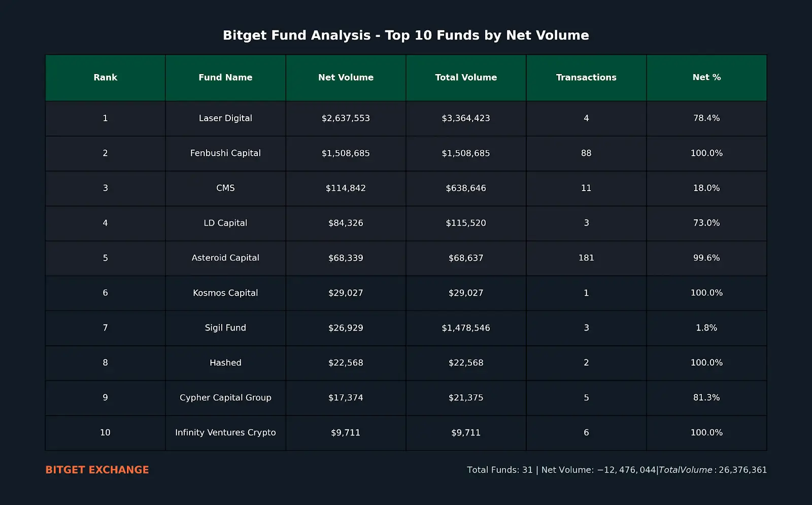Open the LD Capital fund entry
Screen dimensions: 812x505
[225, 223]
